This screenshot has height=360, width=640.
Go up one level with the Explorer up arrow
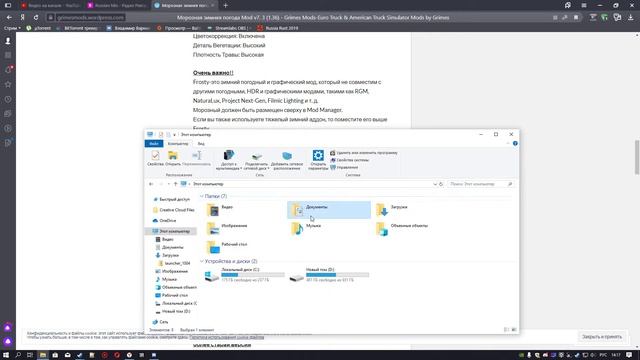point(176,184)
